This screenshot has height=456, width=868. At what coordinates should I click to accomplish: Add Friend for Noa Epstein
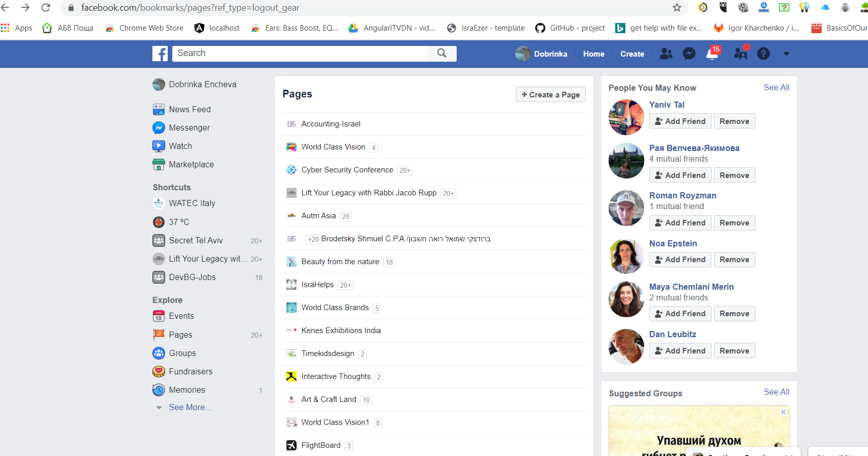click(680, 260)
